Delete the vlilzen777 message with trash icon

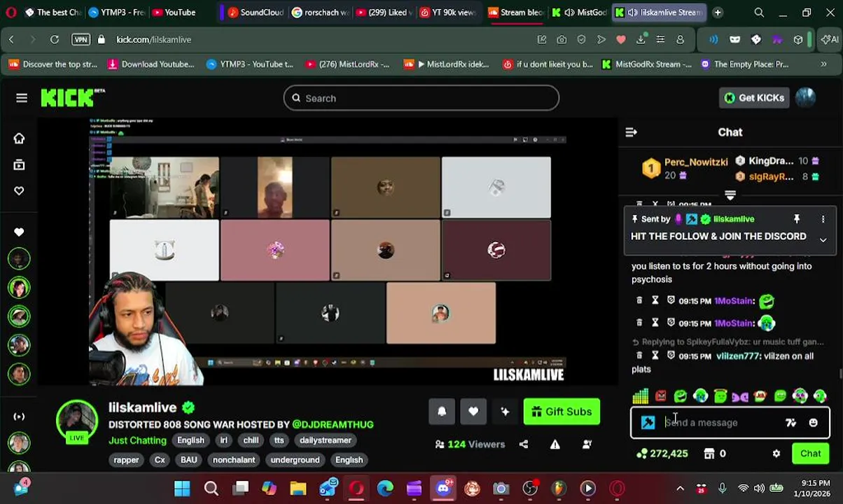[639, 356]
